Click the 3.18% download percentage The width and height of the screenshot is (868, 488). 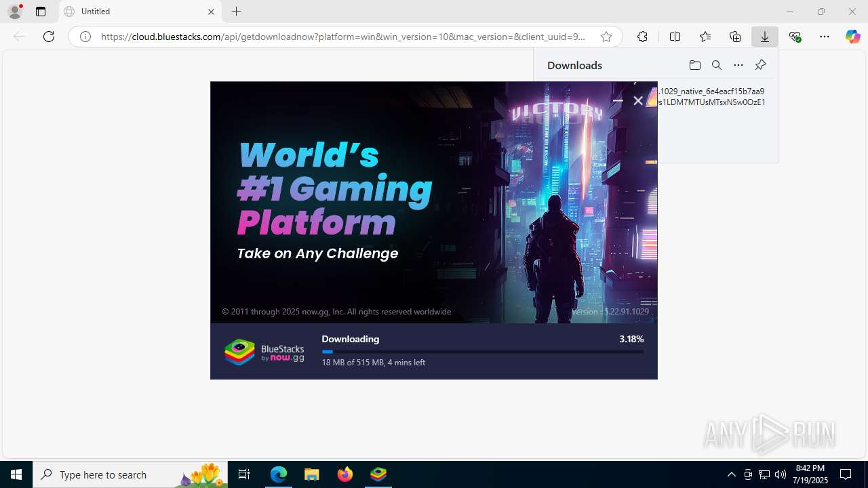(x=631, y=339)
